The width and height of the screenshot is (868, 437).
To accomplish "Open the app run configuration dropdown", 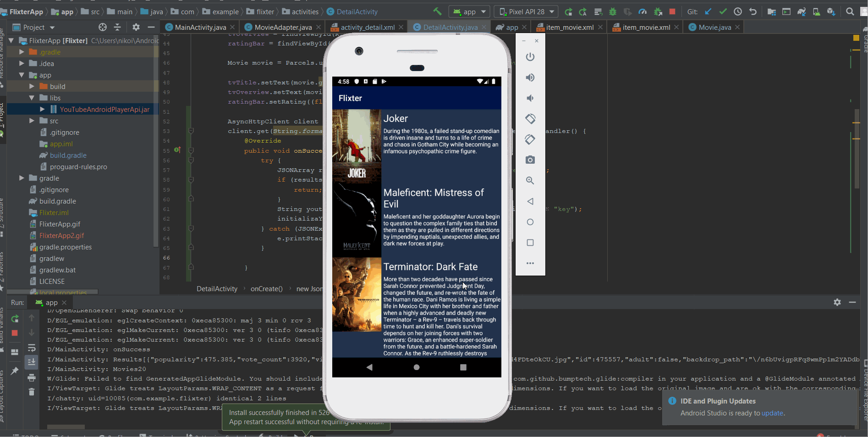I will coord(470,12).
